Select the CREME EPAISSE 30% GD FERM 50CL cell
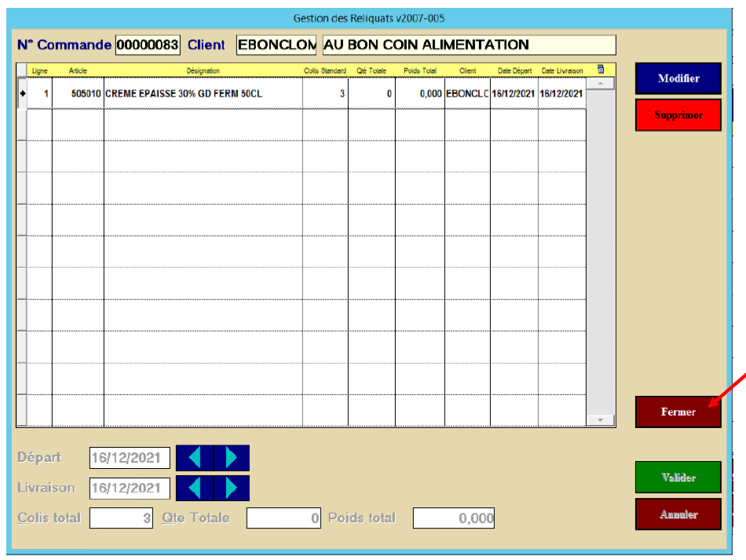The height and width of the screenshot is (560, 746). click(x=203, y=93)
